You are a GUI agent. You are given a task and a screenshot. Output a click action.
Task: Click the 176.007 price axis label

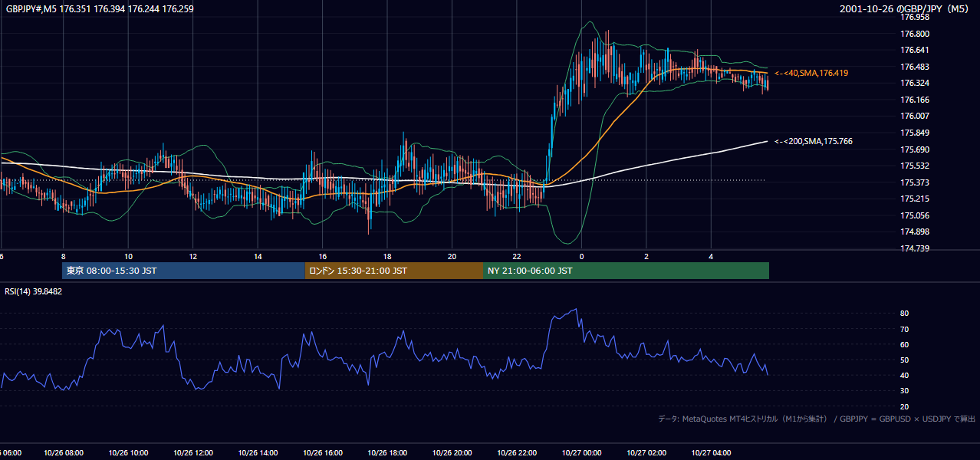[x=915, y=116]
